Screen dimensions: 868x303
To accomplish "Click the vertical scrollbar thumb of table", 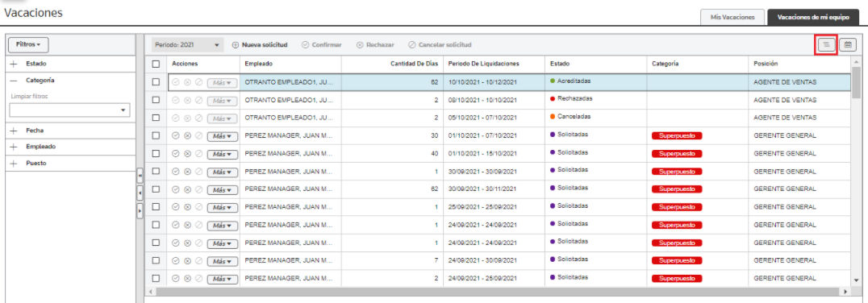I will coord(856,81).
